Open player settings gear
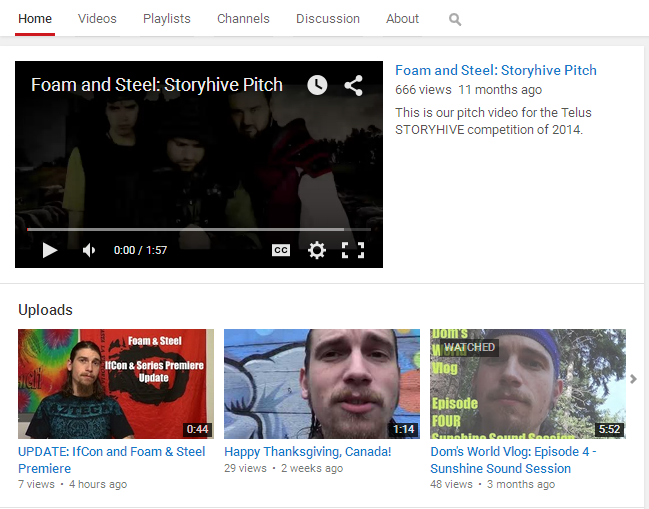649x509 pixels. (x=317, y=250)
